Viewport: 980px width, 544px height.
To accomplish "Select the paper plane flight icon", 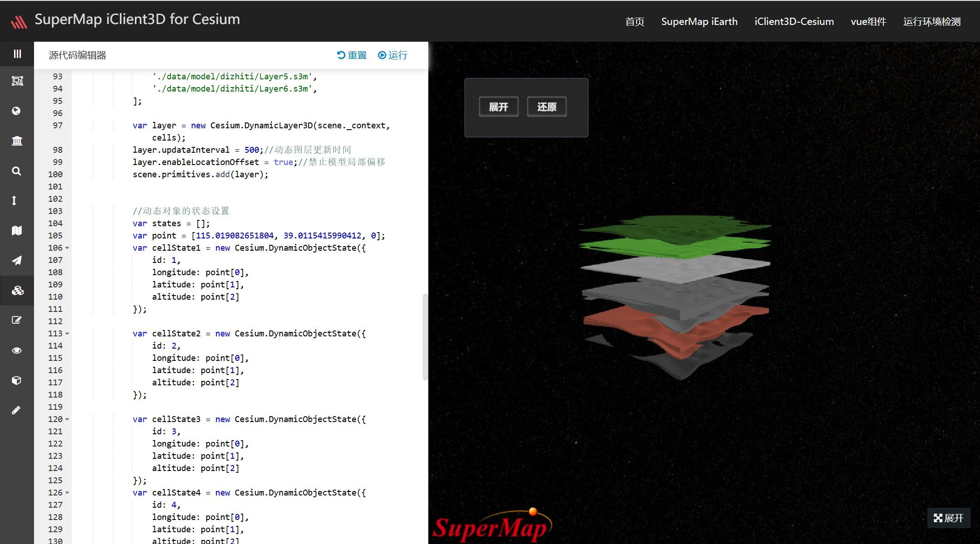I will tap(17, 261).
